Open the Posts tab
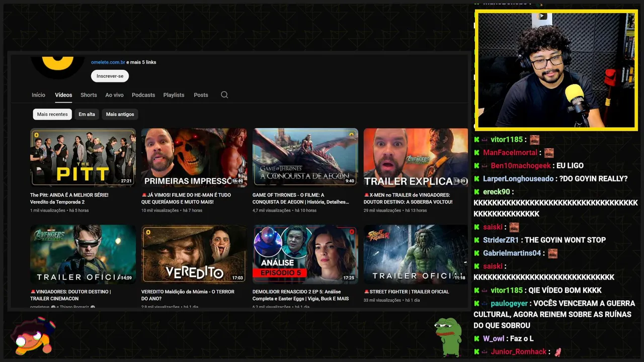Screen dimensions: 644x362 [201, 95]
